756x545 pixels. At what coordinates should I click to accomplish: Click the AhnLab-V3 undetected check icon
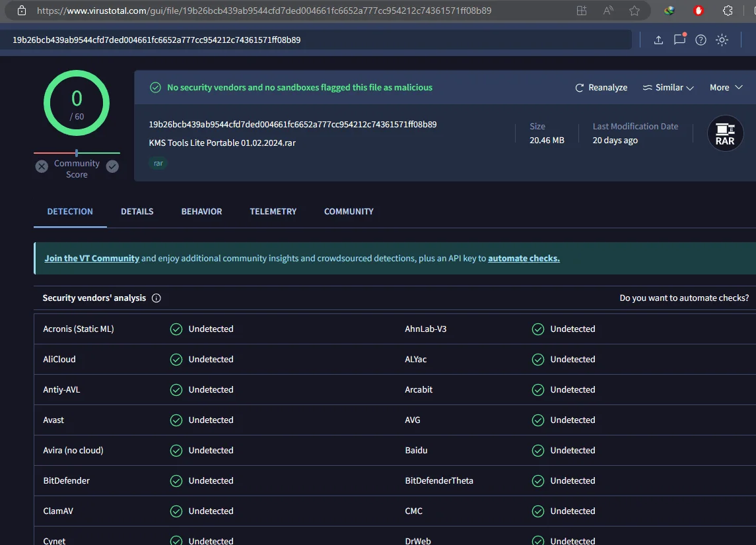coord(538,329)
